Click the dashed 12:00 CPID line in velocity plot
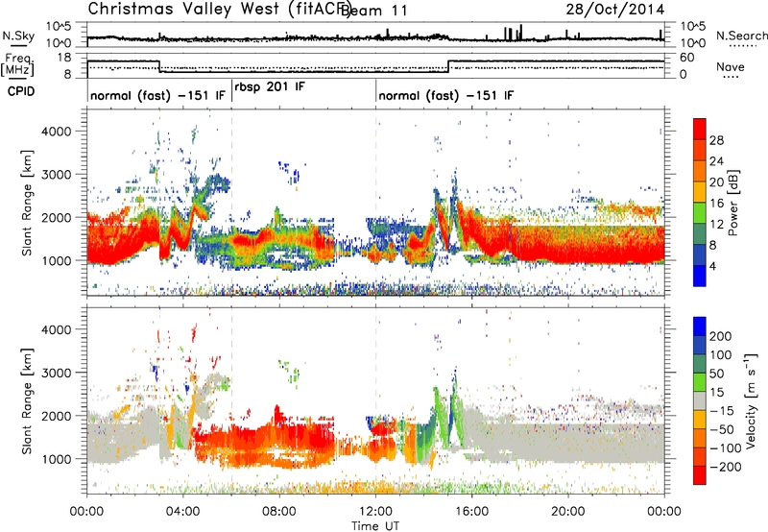This screenshot has width=768, height=532. coord(375,400)
